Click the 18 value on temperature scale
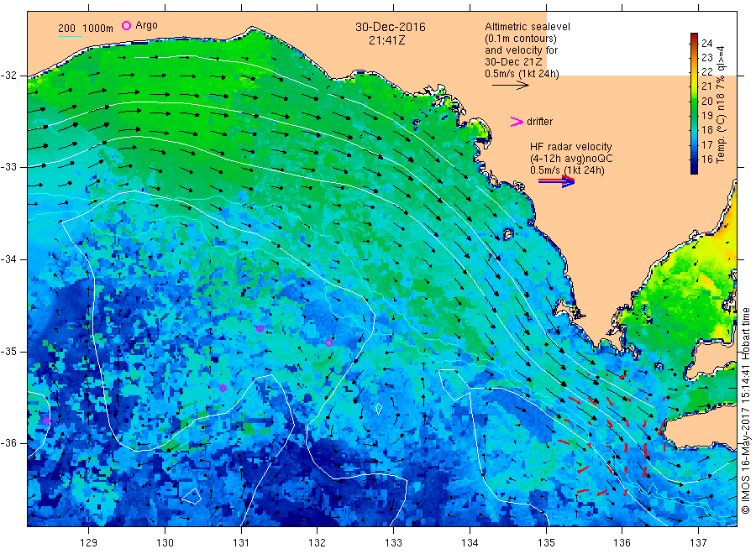This screenshot has height=554, width=756. 706,130
